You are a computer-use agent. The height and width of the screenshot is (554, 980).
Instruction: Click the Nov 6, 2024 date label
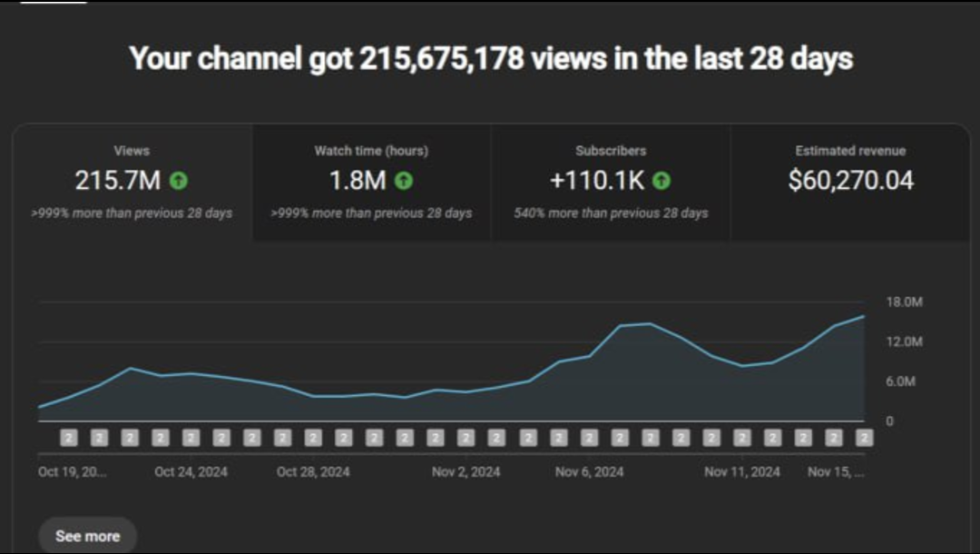click(590, 472)
